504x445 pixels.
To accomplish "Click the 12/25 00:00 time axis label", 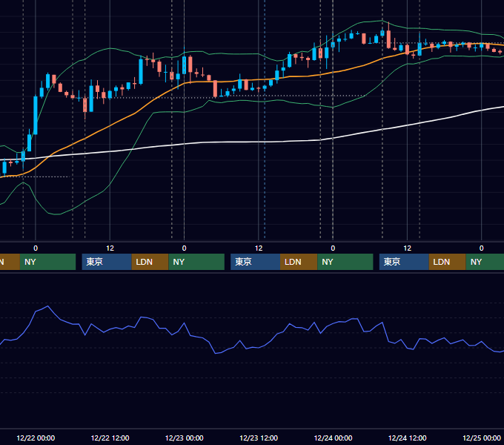I will pos(482,438).
